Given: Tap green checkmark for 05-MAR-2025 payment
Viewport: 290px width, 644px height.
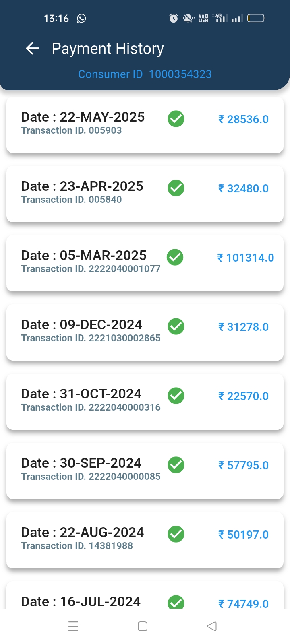Looking at the screenshot, I should click(x=175, y=257).
